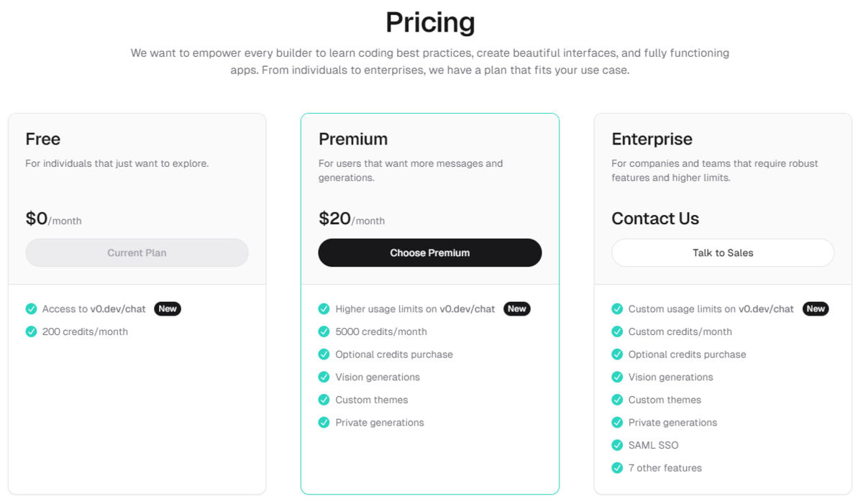Click the disabled Current Plan button
The width and height of the screenshot is (863, 504).
pyautogui.click(x=137, y=252)
